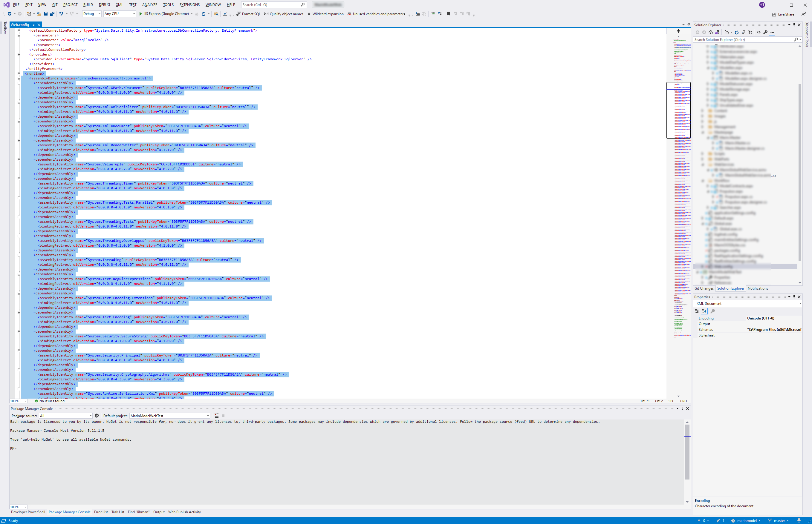Open the ANALYZE menu

[149, 5]
